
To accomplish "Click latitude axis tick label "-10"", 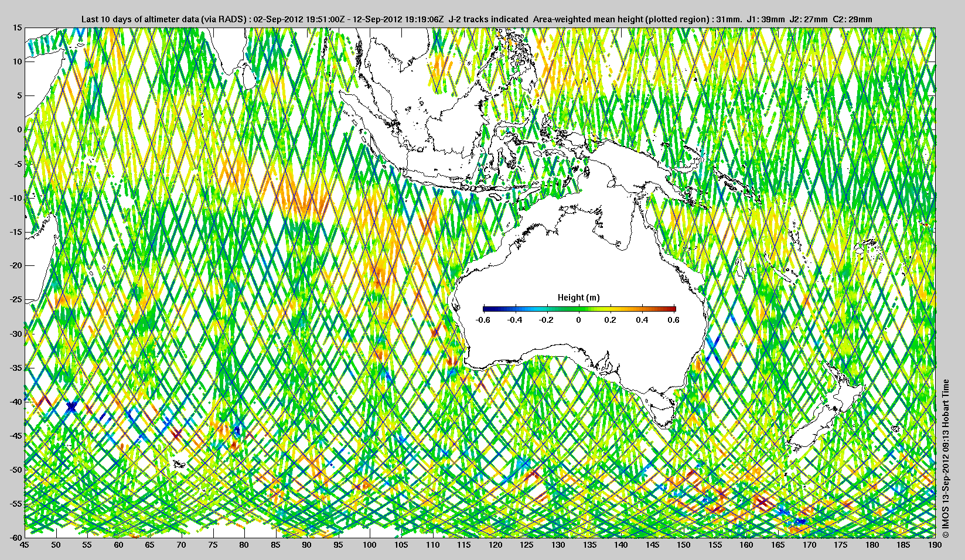I will [16, 198].
